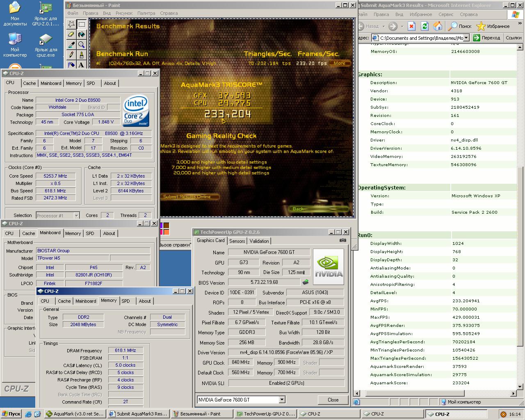
Task: Click Ссылки links bar in IE
Action: click(514, 38)
